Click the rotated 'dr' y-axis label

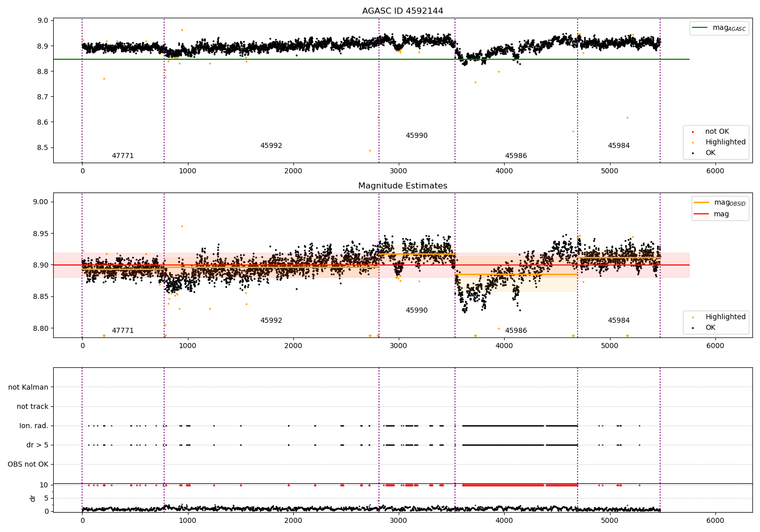coord(33,498)
